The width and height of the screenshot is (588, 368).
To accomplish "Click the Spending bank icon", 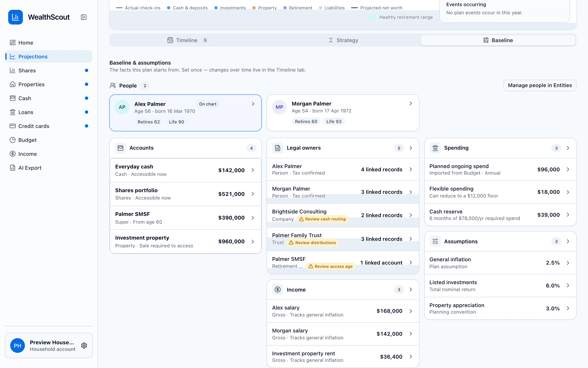I will [435, 148].
